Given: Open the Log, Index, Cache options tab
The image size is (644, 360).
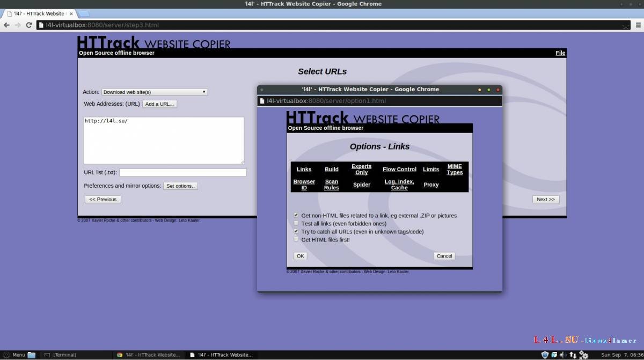Looking at the screenshot, I should [x=399, y=185].
